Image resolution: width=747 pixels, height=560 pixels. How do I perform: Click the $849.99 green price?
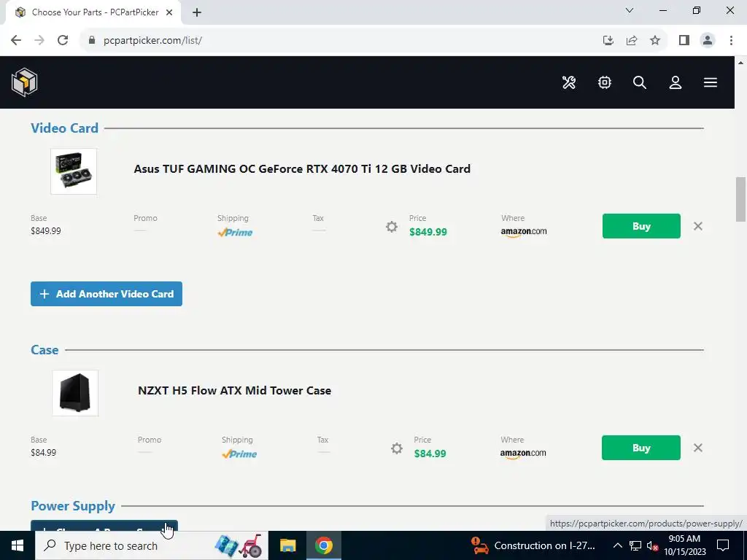(x=427, y=232)
